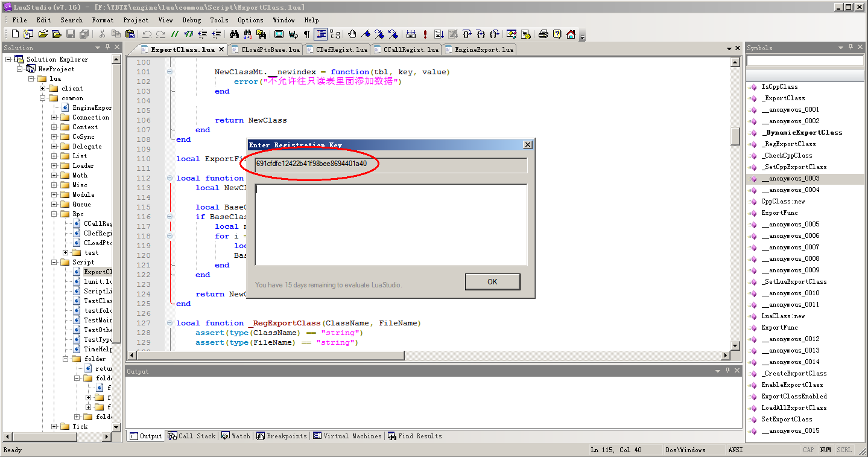Click the hand tool toolbar icon
Screen dimensions: 868x457
pos(352,34)
